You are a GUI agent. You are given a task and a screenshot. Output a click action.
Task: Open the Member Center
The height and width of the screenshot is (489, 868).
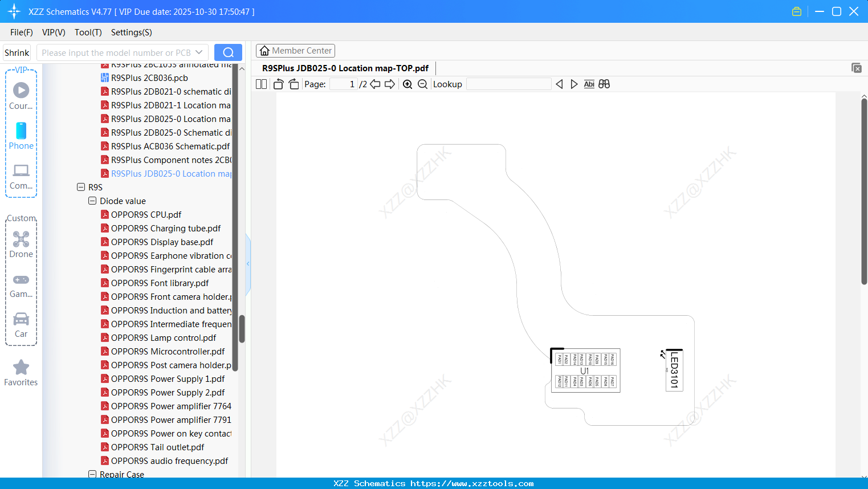coord(295,50)
